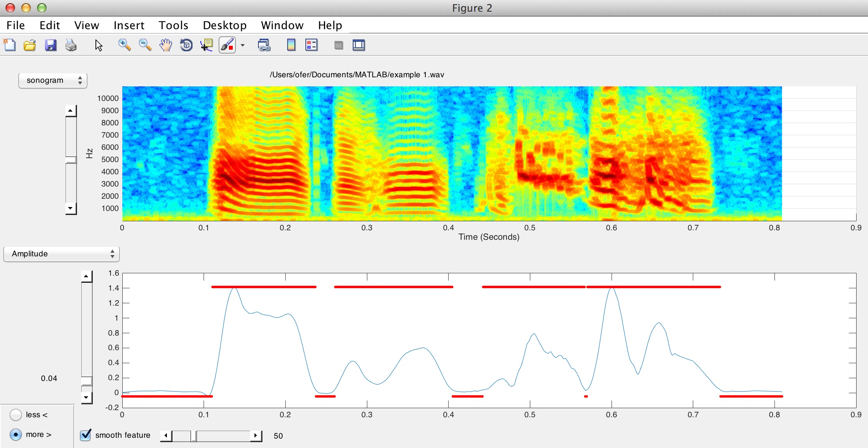
Task: Click smoothing slider right arrow button
Action: click(256, 436)
